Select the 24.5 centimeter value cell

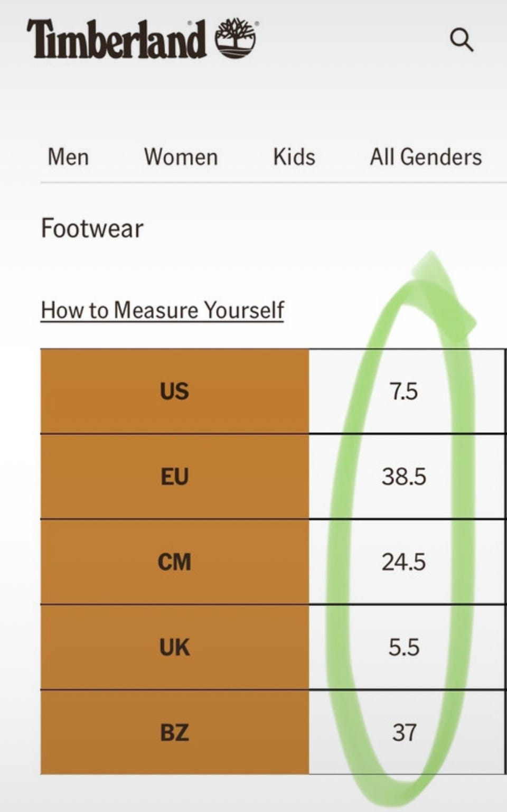pyautogui.click(x=404, y=562)
